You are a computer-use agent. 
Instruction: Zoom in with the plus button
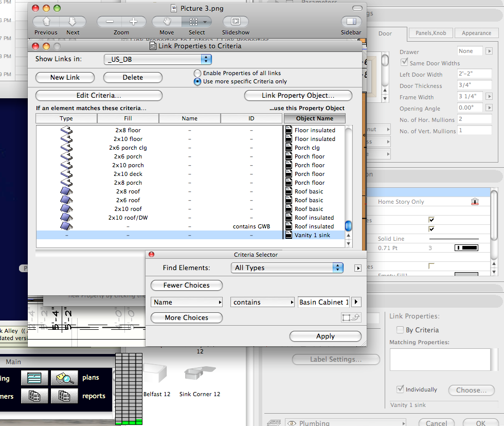pyautogui.click(x=133, y=22)
